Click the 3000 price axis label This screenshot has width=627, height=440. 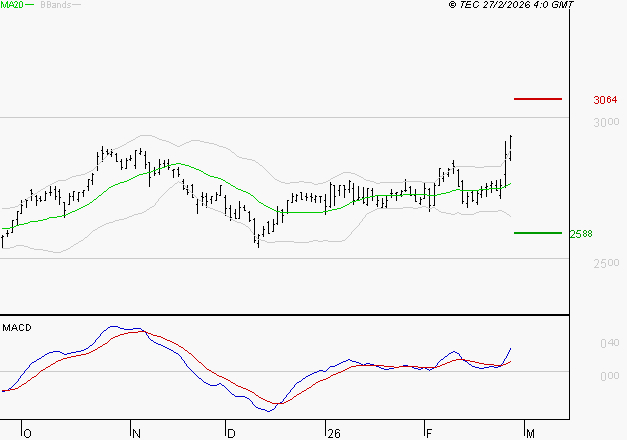[606, 122]
